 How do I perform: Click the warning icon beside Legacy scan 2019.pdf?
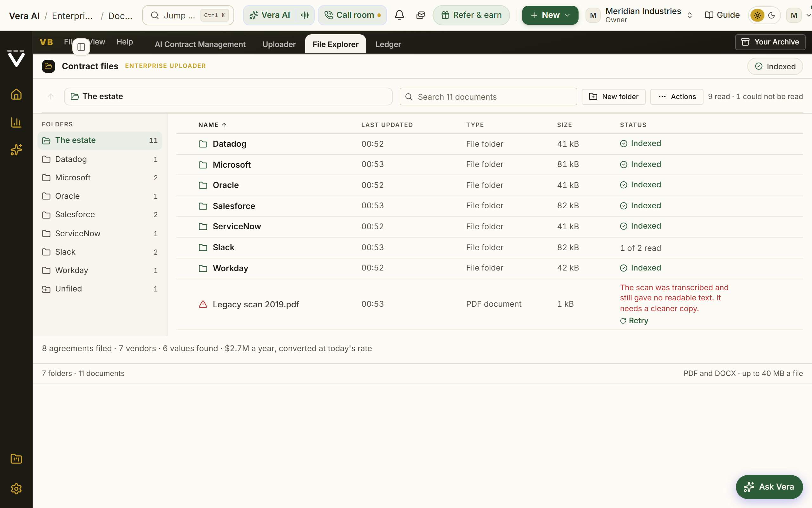[x=203, y=304]
